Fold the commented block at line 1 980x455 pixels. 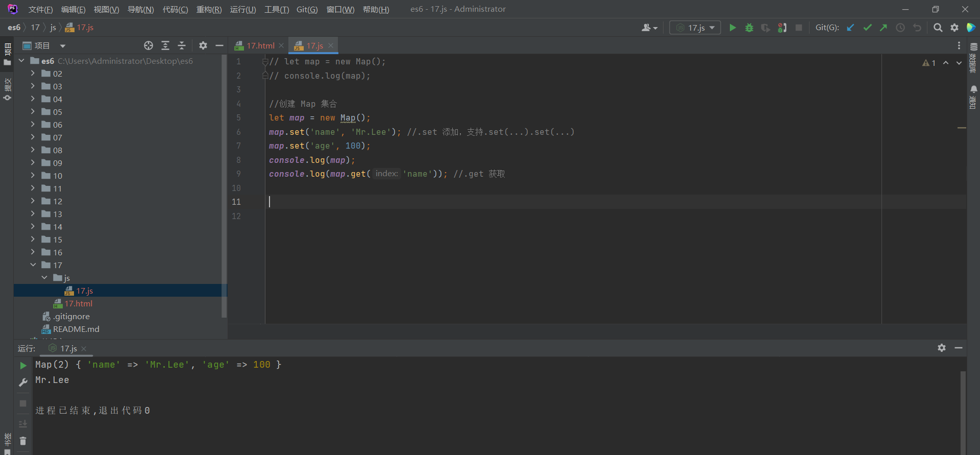point(265,62)
